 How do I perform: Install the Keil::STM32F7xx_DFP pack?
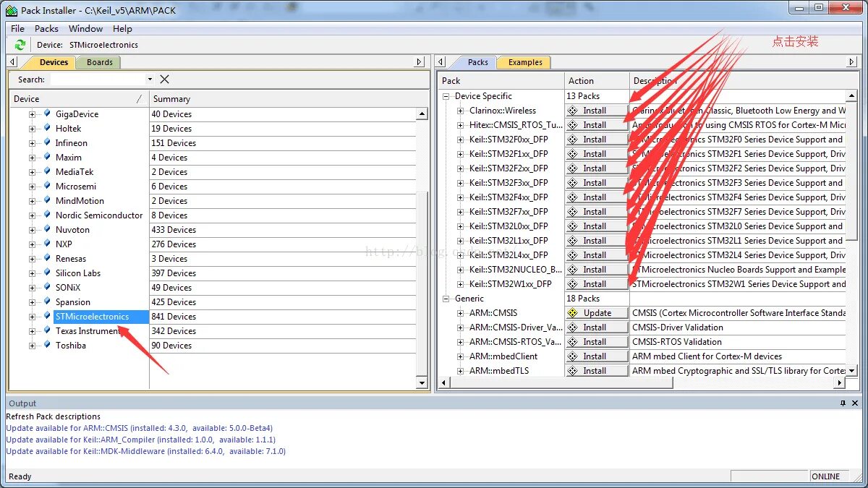click(597, 212)
